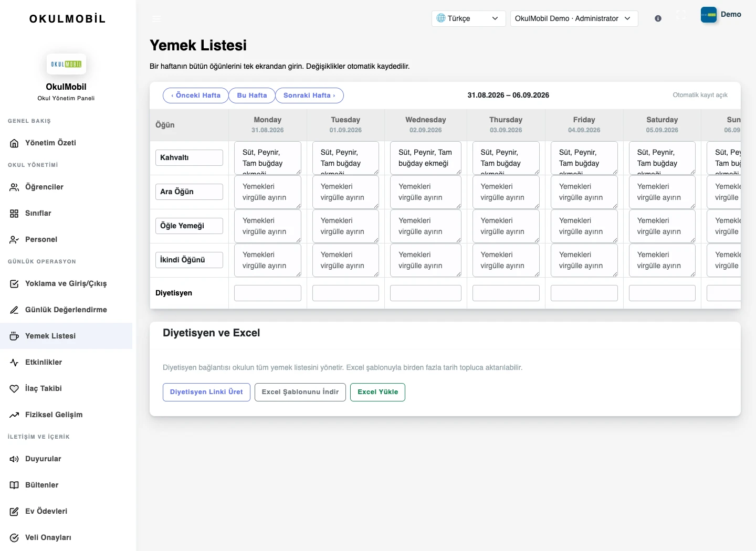Click Tuesday's Ara Öğün food textarea
Screen dimensions: 756x551
click(345, 192)
